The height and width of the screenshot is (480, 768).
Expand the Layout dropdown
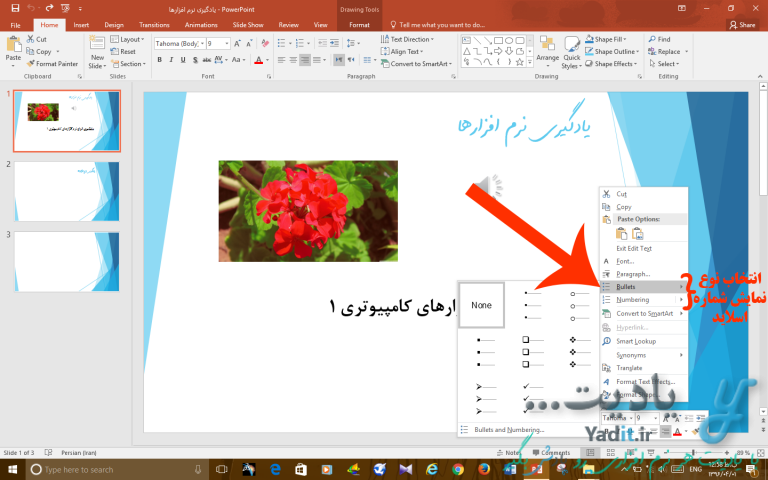(x=127, y=39)
